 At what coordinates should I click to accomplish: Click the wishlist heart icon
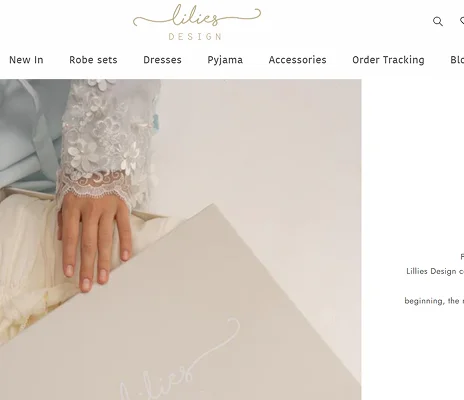click(x=462, y=21)
